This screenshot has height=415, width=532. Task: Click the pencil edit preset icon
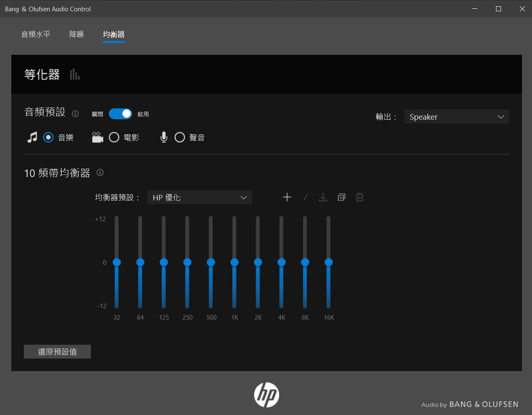point(306,197)
